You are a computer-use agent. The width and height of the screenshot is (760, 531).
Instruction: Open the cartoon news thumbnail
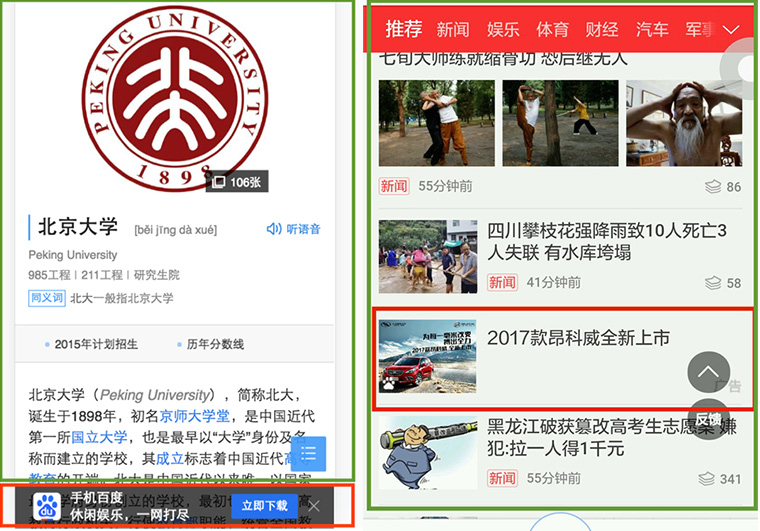point(428,453)
